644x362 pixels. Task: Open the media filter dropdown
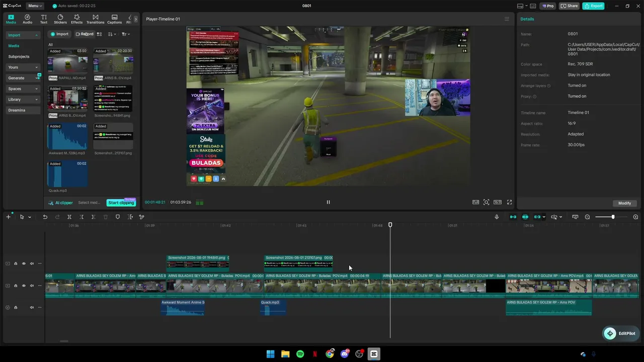126,34
